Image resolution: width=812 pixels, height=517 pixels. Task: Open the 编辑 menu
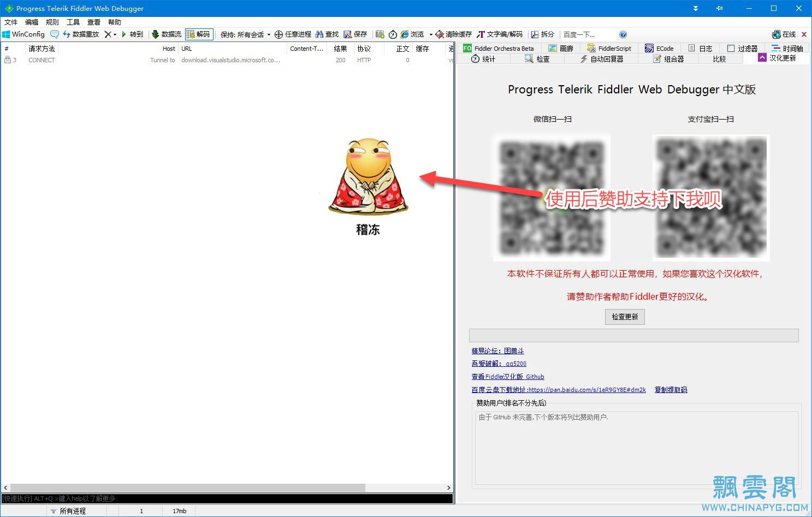click(32, 22)
